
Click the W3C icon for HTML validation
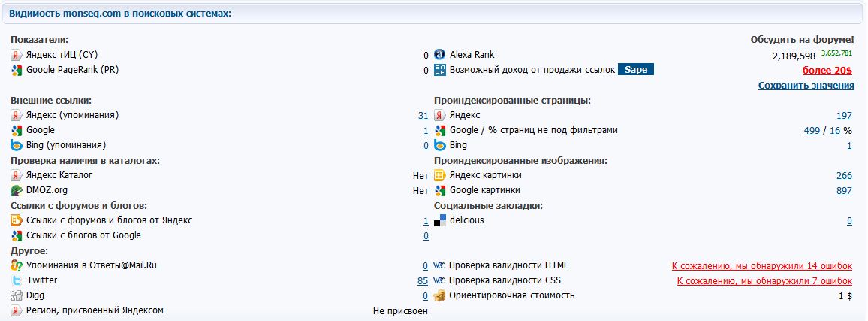pos(440,265)
